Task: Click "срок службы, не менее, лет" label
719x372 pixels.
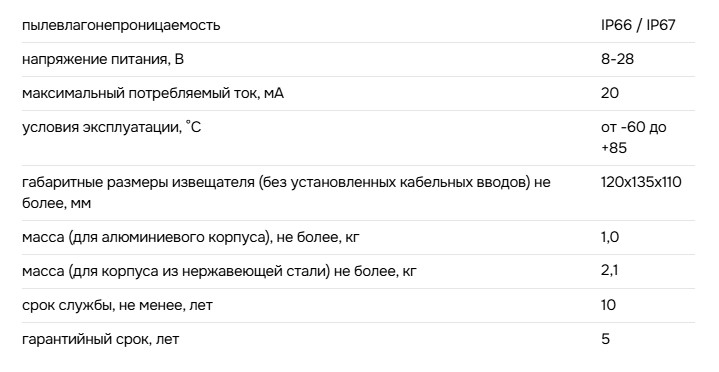Action: (117, 305)
